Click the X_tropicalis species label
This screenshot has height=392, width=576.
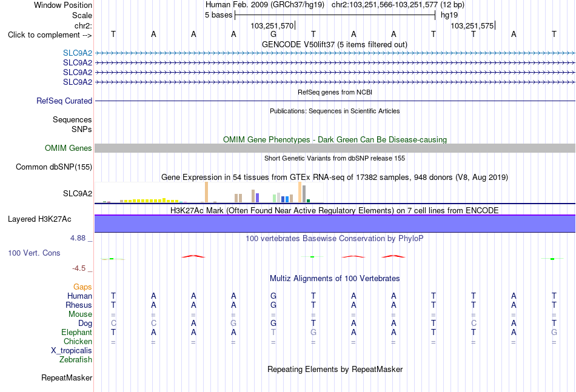[72, 351]
